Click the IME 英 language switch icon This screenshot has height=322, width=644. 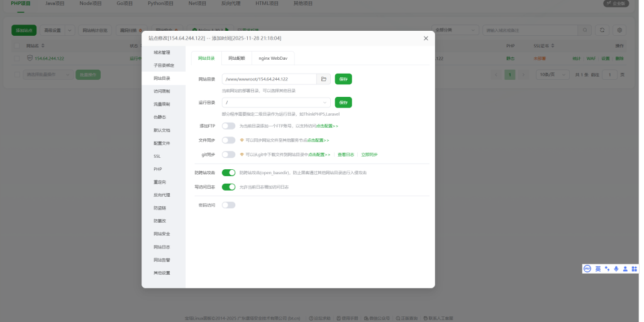598,269
